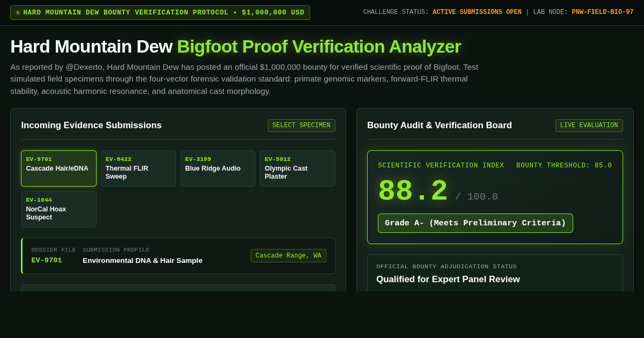Click the bounty verification protocol banner
The height and width of the screenshot is (338, 644).
[x=160, y=12]
